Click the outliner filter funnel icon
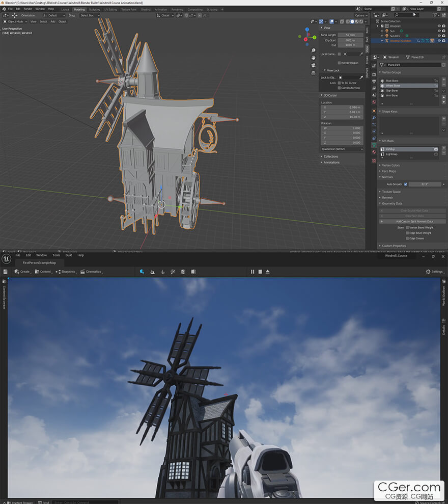Image resolution: width=448 pixels, height=504 pixels. point(435,15)
